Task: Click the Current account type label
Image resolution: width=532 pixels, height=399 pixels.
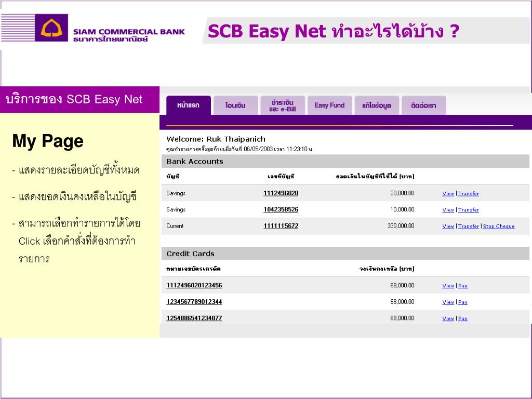Action: pos(175,225)
